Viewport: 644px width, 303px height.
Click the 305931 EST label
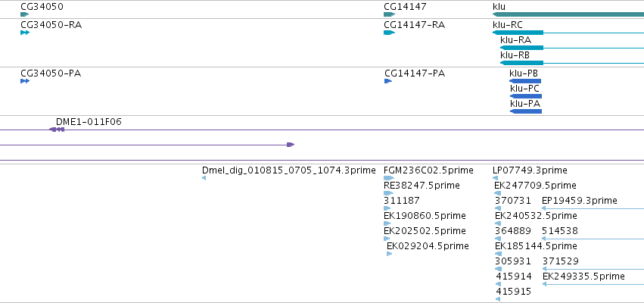[x=513, y=261]
